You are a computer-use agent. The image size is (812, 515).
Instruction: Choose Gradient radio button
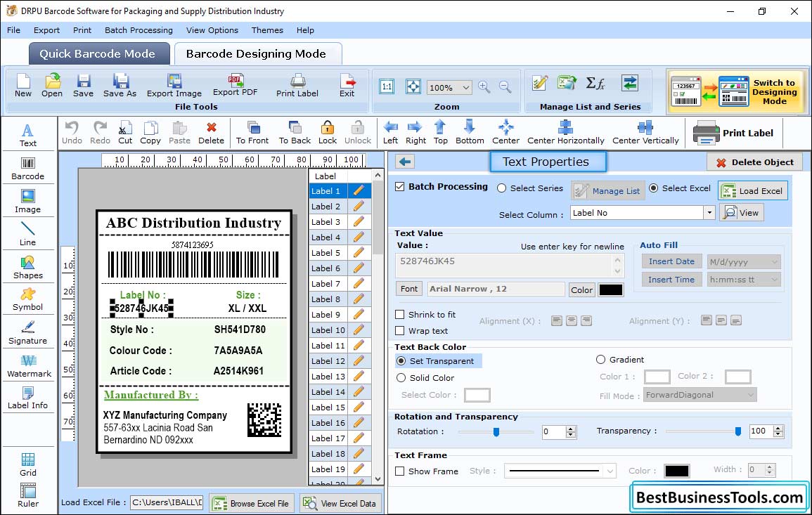coord(600,359)
